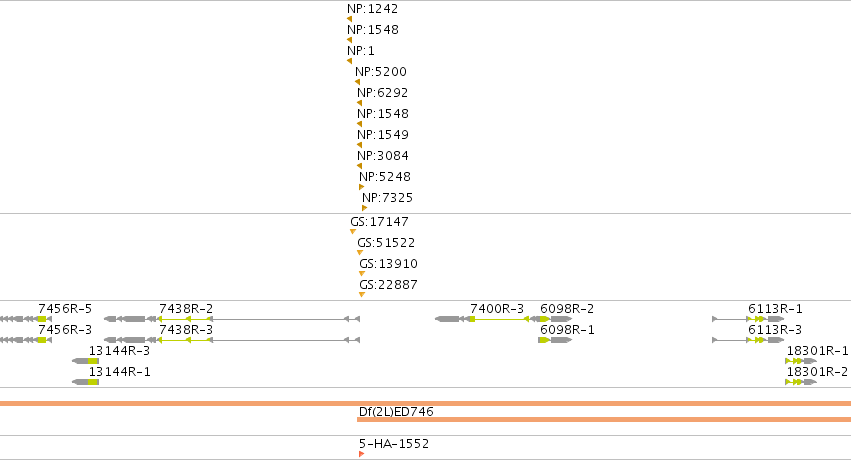Click the gene glyph under 13144R-3
This screenshot has height=460, width=851.
click(85, 361)
